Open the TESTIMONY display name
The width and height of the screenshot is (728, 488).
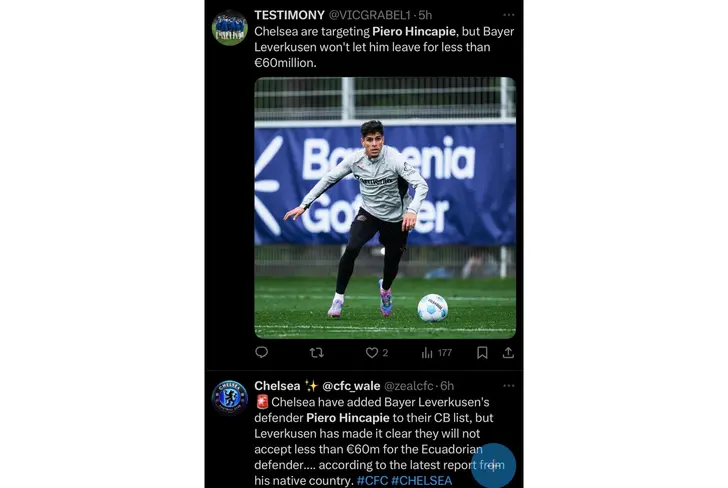289,15
